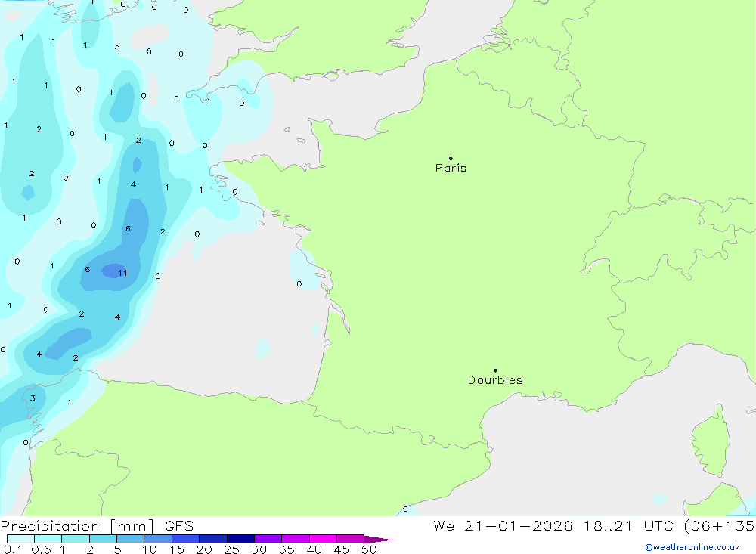The image size is (756, 554).
Task: Click the legend label '0.1'
Action: click(x=13, y=549)
